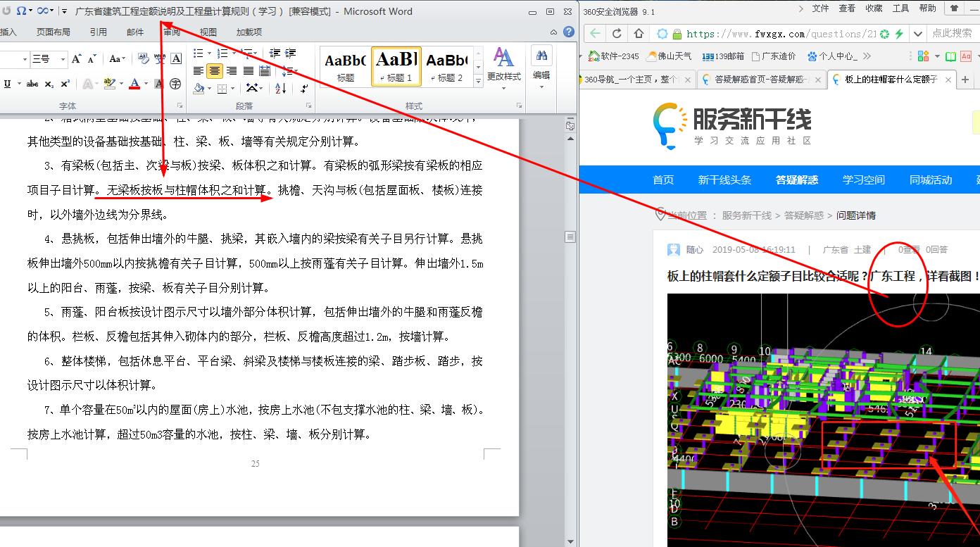
Task: Click the Find binoculars icon in Word
Action: pyautogui.click(x=541, y=56)
